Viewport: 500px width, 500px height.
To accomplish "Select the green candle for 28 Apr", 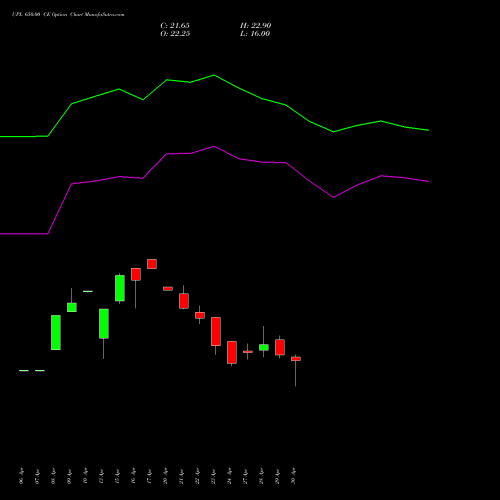I will point(264,347).
